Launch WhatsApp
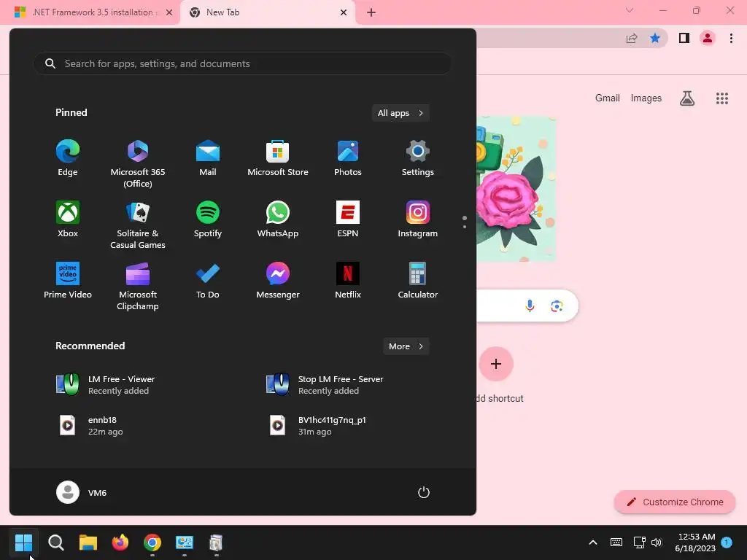This screenshot has width=747, height=560. 278,220
